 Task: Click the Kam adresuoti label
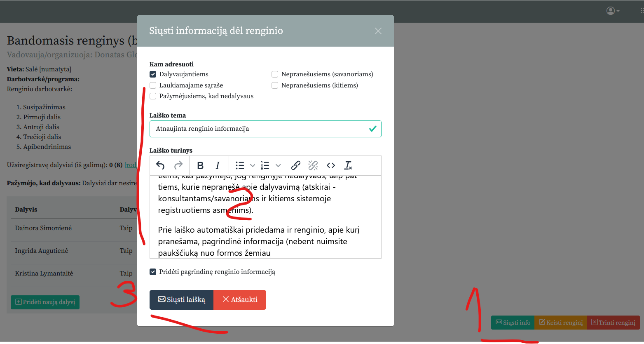[x=171, y=64]
